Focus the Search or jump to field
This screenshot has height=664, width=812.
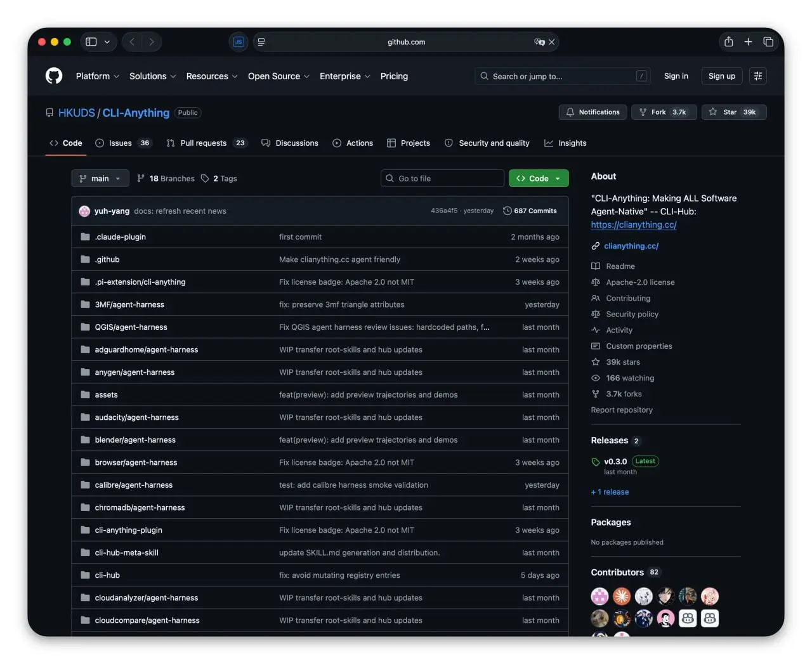point(563,76)
